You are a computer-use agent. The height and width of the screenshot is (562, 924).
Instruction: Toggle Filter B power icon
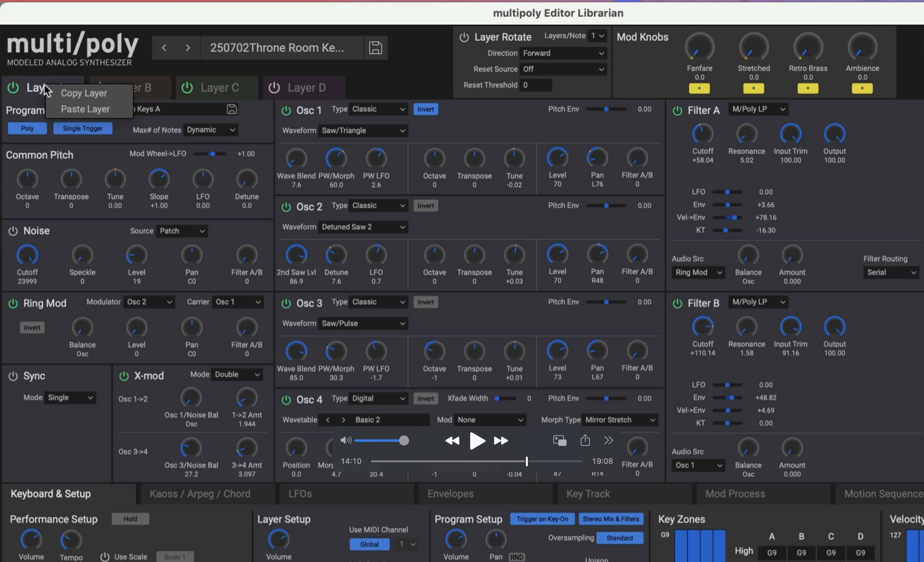pos(677,303)
